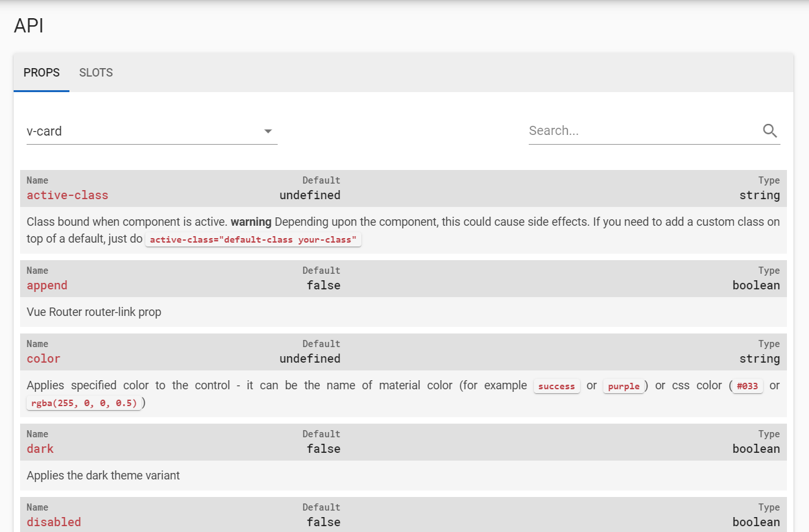Image resolution: width=809 pixels, height=532 pixels.
Task: Click the header row of the dark prop
Action: coord(402,441)
